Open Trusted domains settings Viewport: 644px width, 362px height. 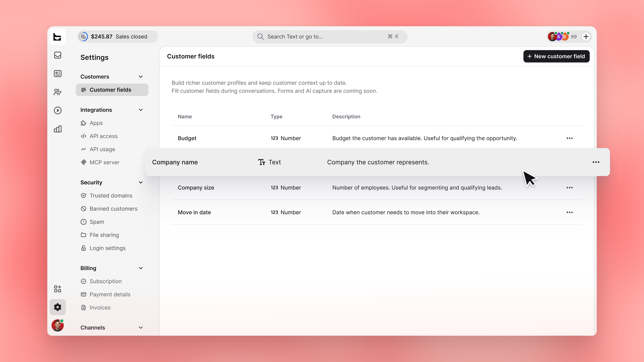pos(106,196)
